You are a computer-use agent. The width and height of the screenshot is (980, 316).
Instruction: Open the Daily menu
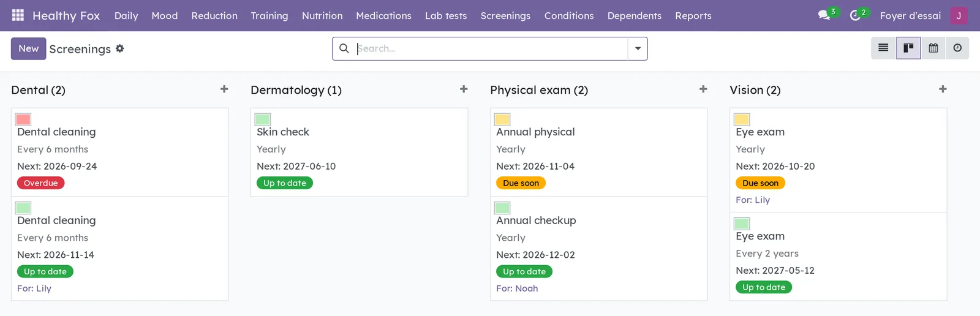(x=126, y=16)
